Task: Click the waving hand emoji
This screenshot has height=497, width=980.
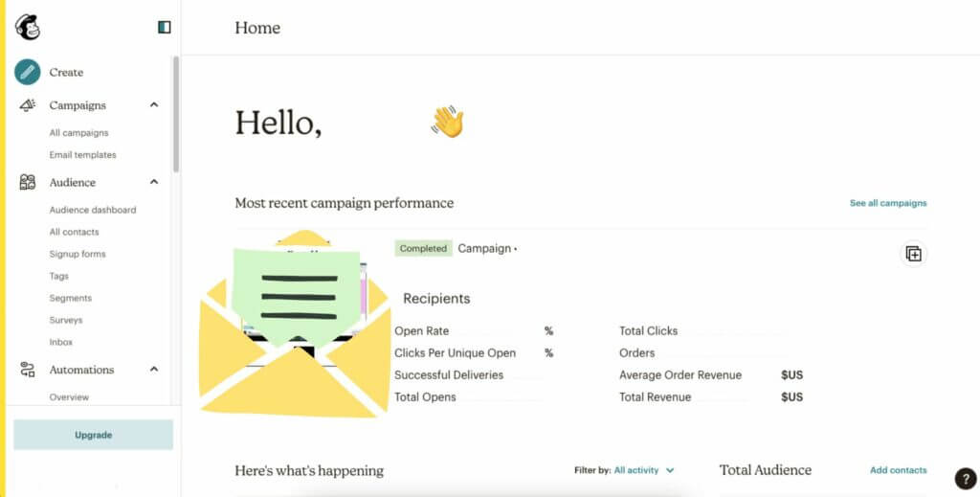Action: click(448, 122)
